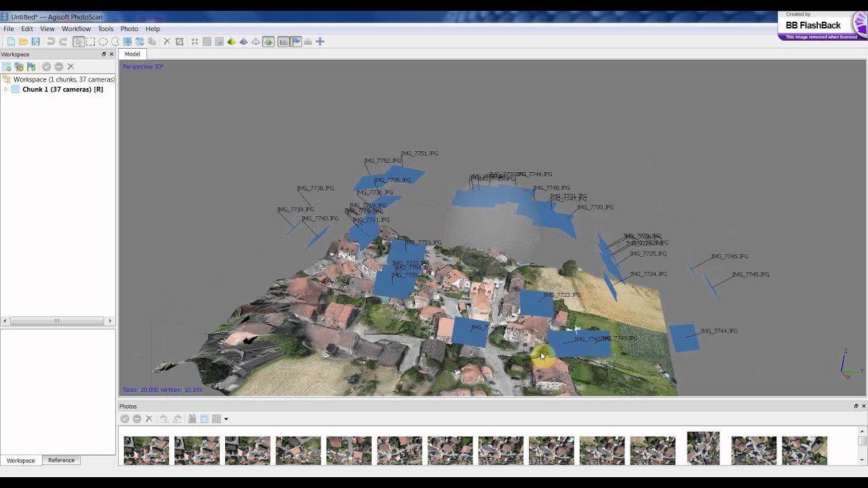Switch to the Reference tab
Viewport: 868px width, 488px height.
pos(61,460)
